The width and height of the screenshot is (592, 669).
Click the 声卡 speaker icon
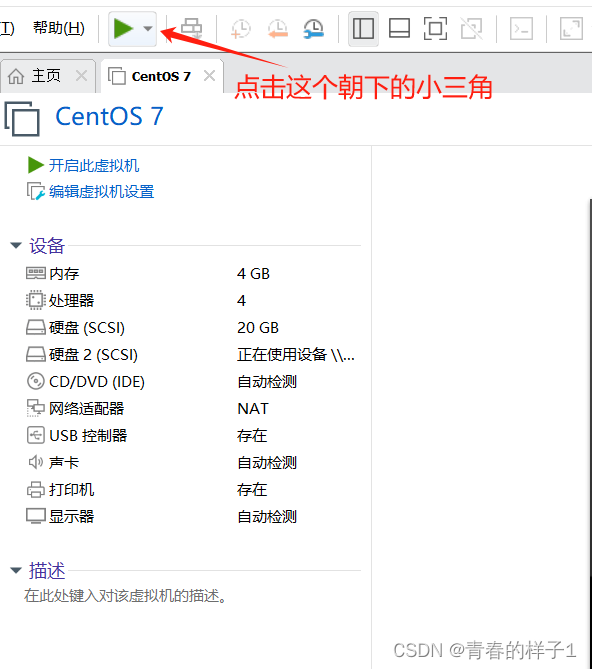click(36, 462)
